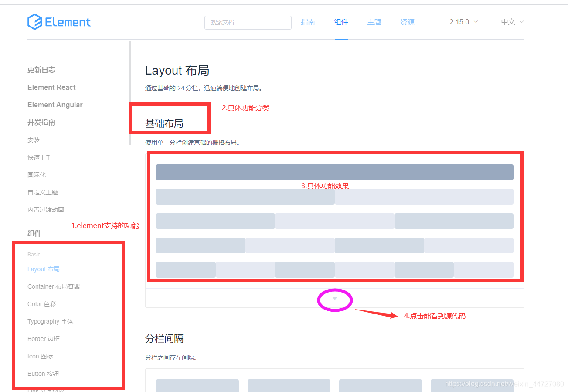The height and width of the screenshot is (392, 568).
Task: Select 快速上手 in the sidebar
Action: pyautogui.click(x=40, y=157)
